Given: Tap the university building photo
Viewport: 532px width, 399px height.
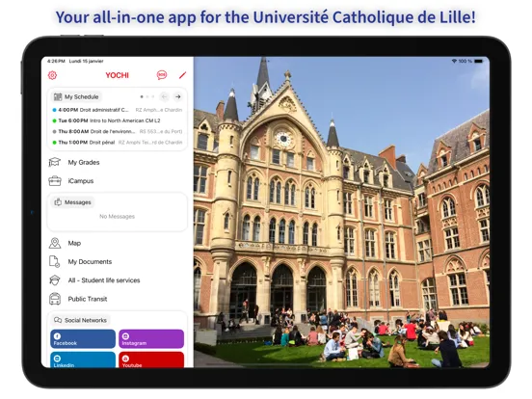Looking at the screenshot, I should click(x=342, y=212).
